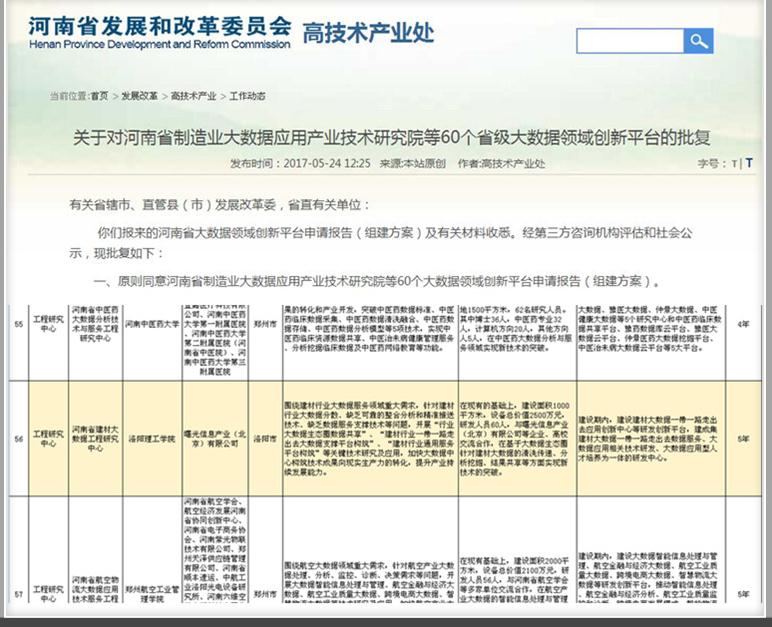
Task: Click 工程研究中心 cell in row 56
Action: [x=48, y=439]
